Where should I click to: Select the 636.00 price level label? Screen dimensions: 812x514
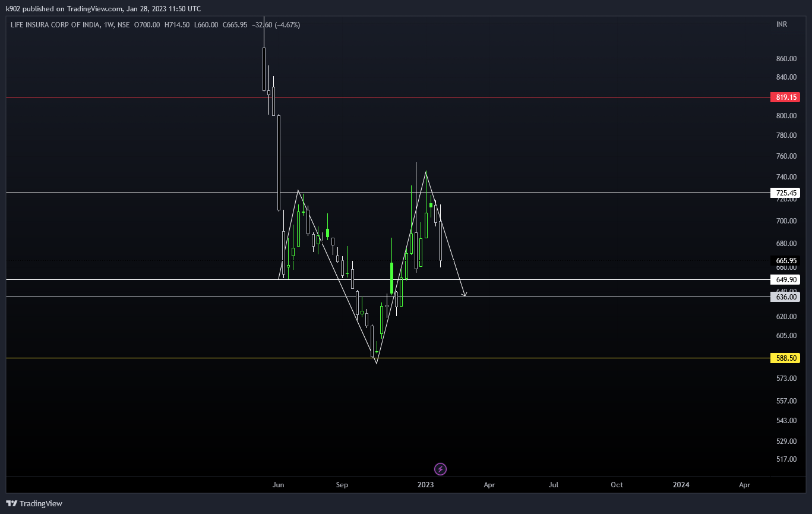point(785,297)
